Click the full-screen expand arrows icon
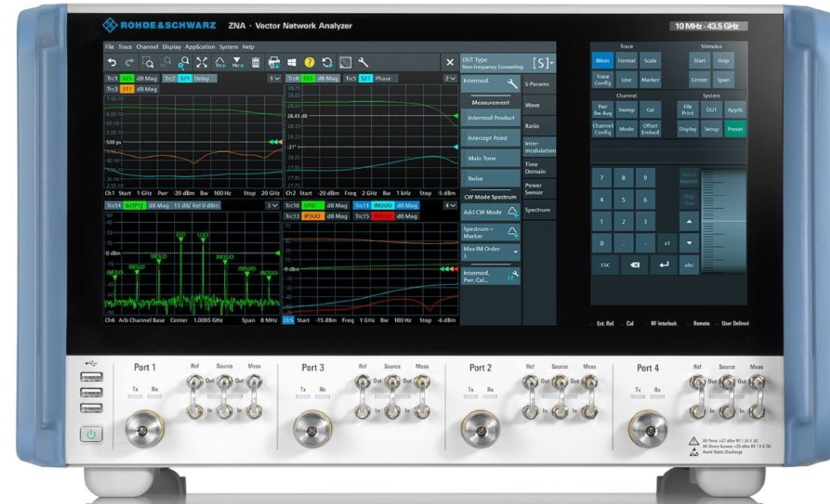The image size is (830, 504). 202,62
